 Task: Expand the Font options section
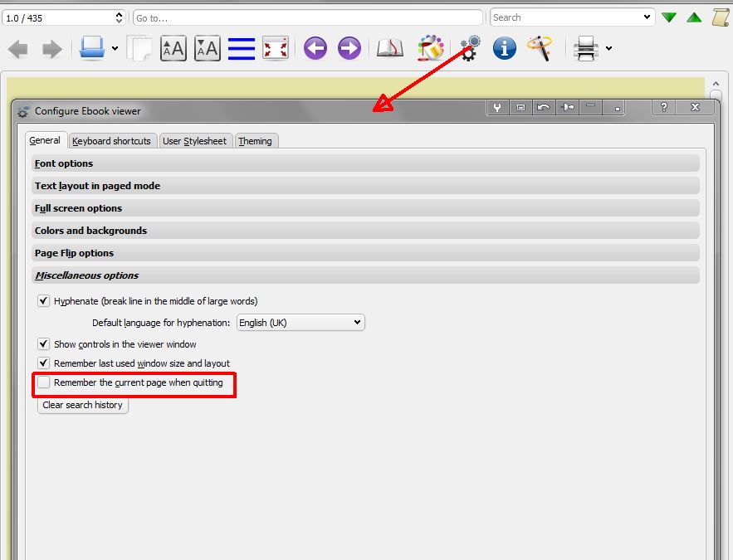click(365, 163)
